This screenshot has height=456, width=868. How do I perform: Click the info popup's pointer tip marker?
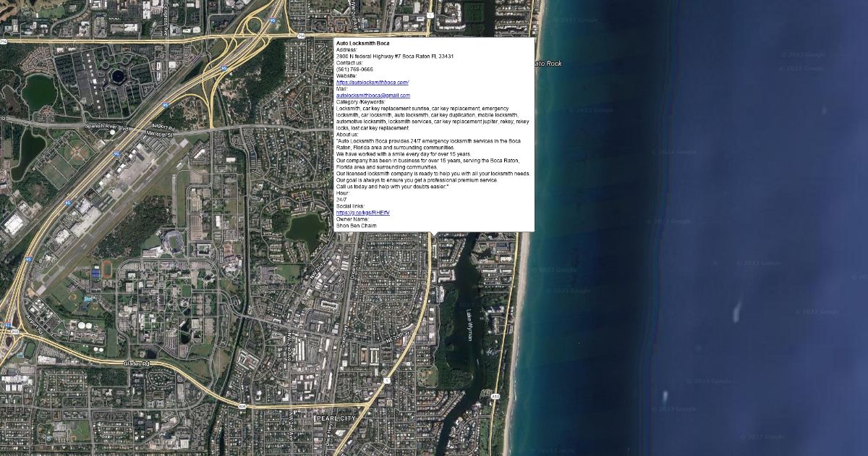[x=433, y=235]
